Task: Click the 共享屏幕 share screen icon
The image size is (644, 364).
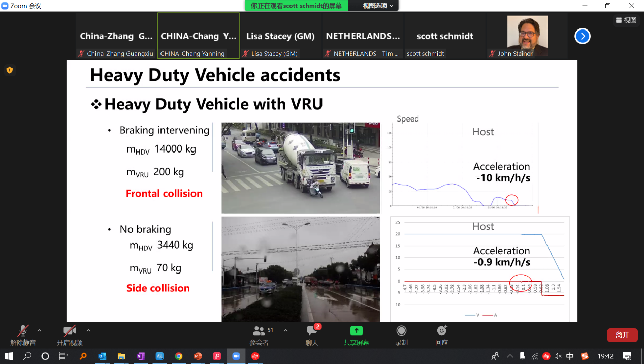Action: (356, 335)
